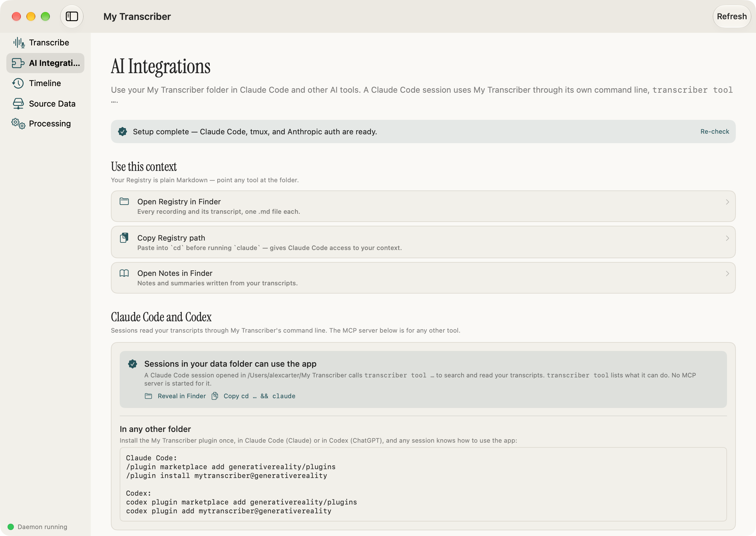Click "/plugin install mytranscriber@generativereality" line
Viewport: 756px width, 536px height.
tap(226, 475)
